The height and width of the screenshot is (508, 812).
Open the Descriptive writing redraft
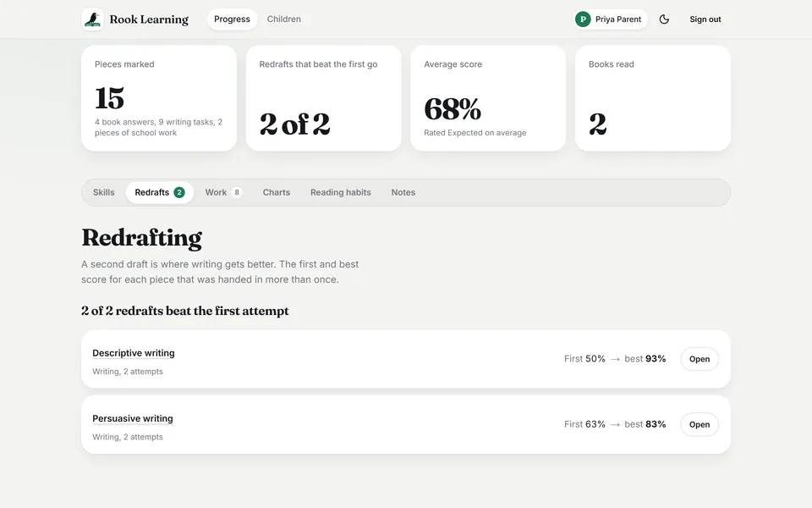[700, 359]
